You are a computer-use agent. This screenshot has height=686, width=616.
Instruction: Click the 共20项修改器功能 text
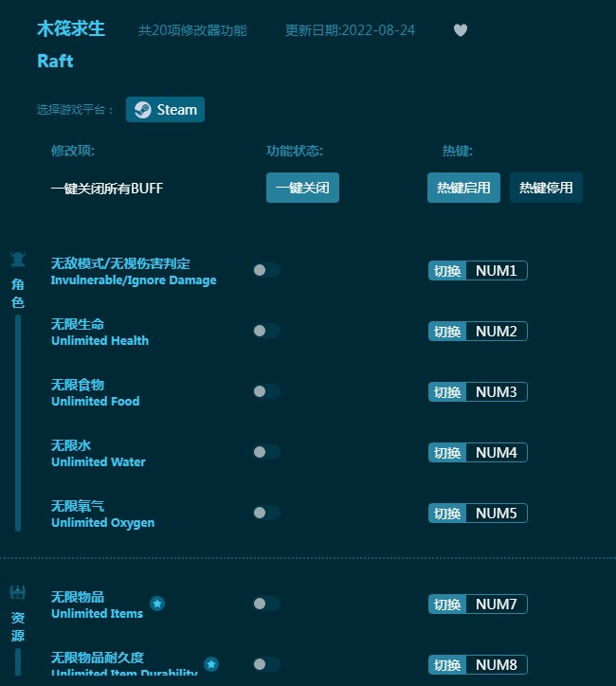click(192, 30)
